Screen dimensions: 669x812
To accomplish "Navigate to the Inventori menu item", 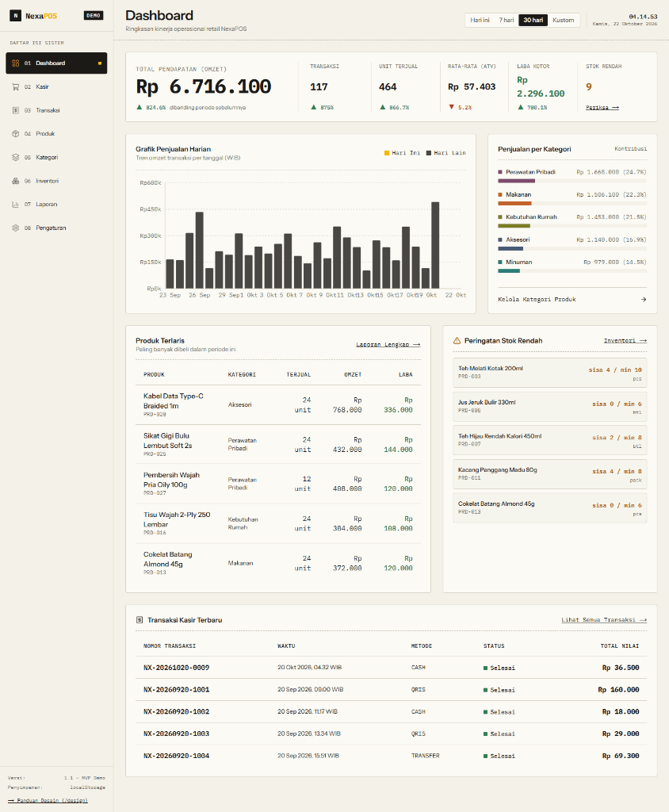I will (x=56, y=181).
